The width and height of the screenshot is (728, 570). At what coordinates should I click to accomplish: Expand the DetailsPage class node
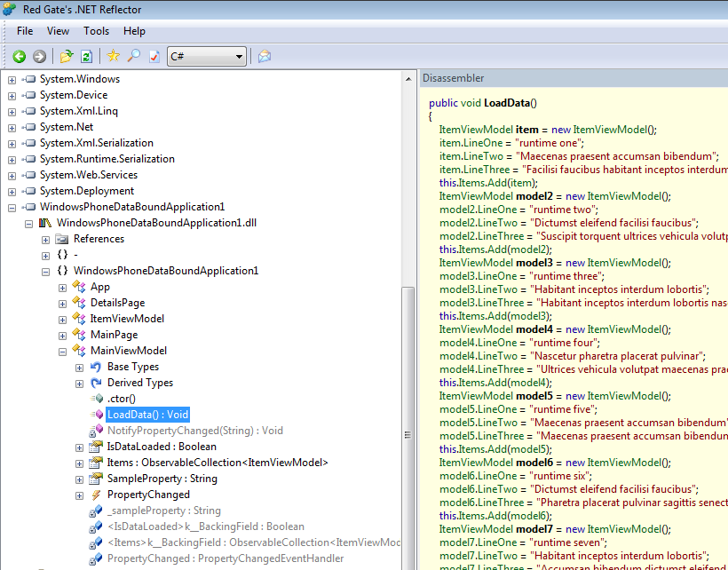[x=63, y=304]
